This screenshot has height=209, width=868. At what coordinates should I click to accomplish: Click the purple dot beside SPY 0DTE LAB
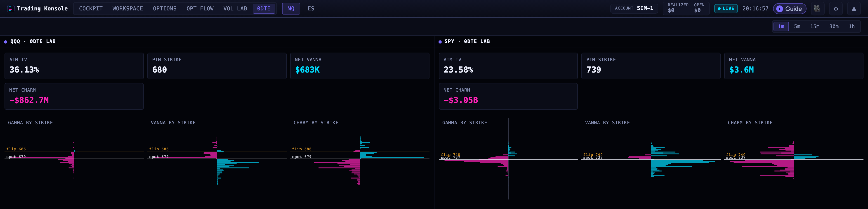coord(440,42)
